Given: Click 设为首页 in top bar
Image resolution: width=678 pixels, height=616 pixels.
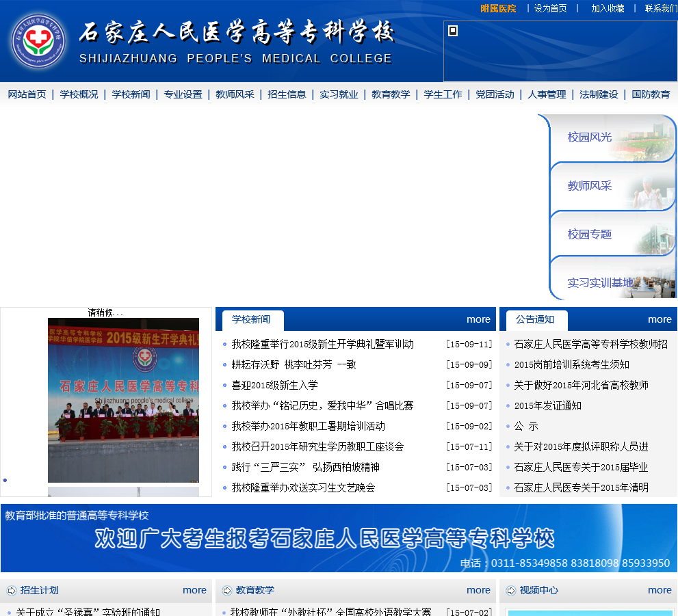Looking at the screenshot, I should (x=551, y=9).
